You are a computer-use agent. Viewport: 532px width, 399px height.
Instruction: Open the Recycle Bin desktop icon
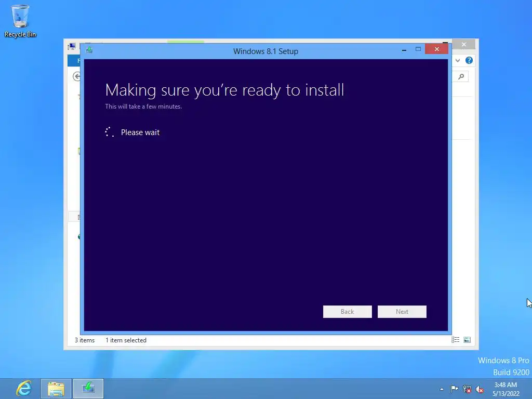pyautogui.click(x=20, y=21)
